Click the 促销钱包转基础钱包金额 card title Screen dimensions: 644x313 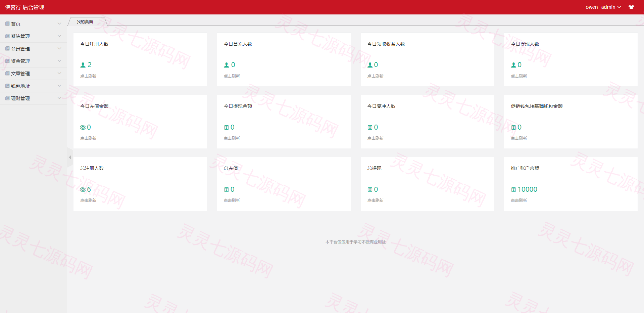click(x=537, y=106)
